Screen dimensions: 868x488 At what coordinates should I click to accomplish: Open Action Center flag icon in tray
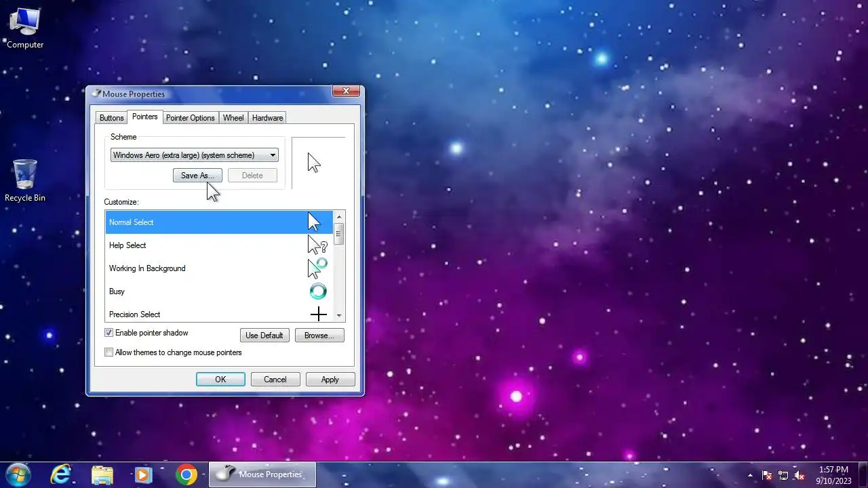[x=767, y=475]
